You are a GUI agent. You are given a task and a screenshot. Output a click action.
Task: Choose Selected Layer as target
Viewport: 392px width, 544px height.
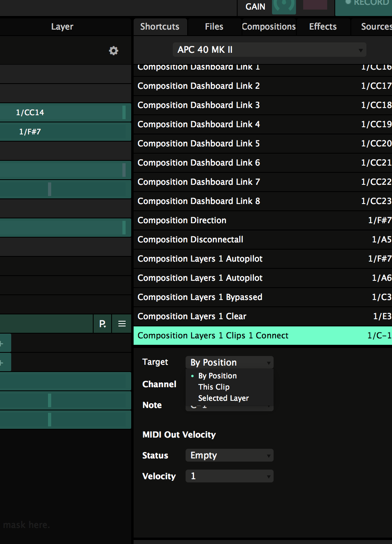[x=223, y=398]
